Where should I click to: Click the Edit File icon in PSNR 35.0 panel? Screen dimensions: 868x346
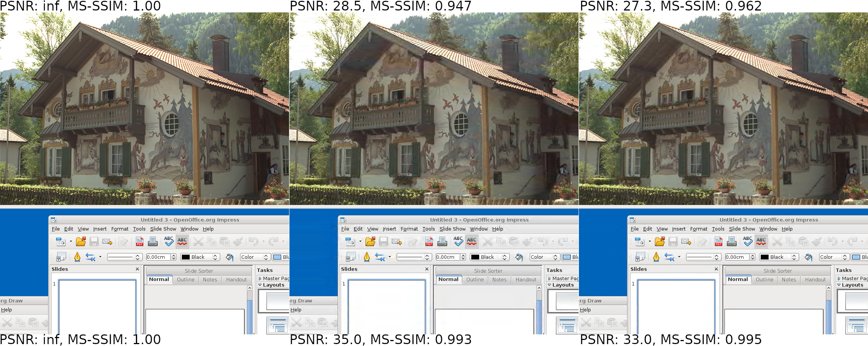413,241
